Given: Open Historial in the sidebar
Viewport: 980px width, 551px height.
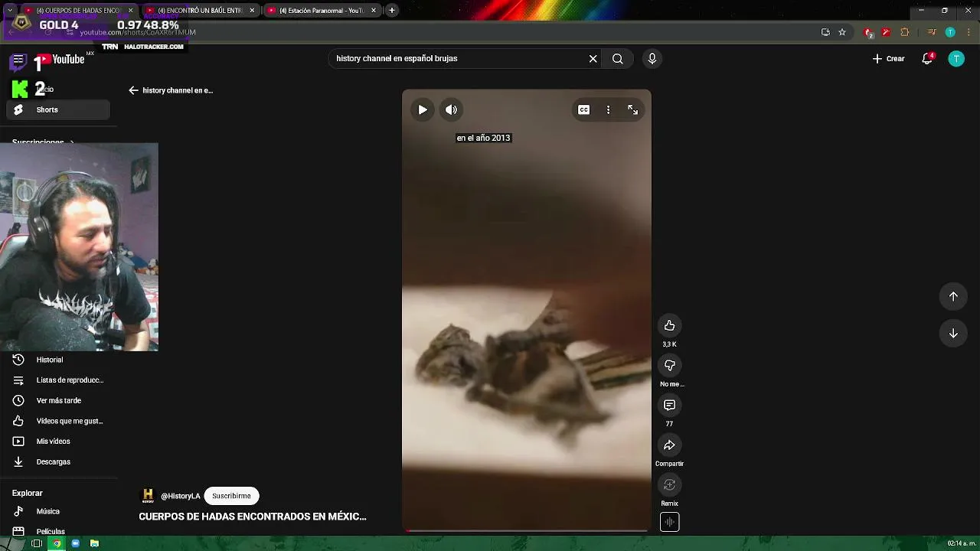Looking at the screenshot, I should [58, 360].
